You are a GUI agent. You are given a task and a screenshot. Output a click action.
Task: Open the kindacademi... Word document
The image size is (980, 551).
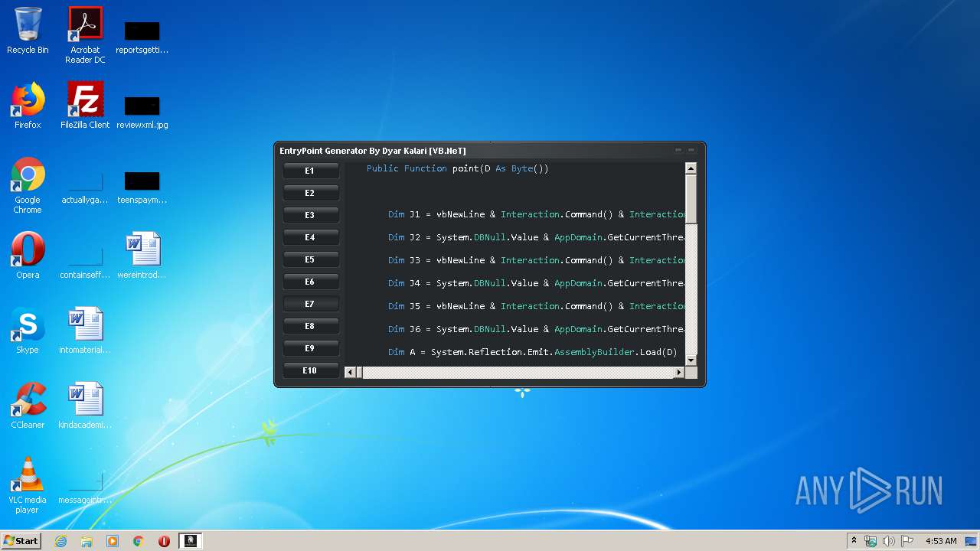[x=85, y=406]
